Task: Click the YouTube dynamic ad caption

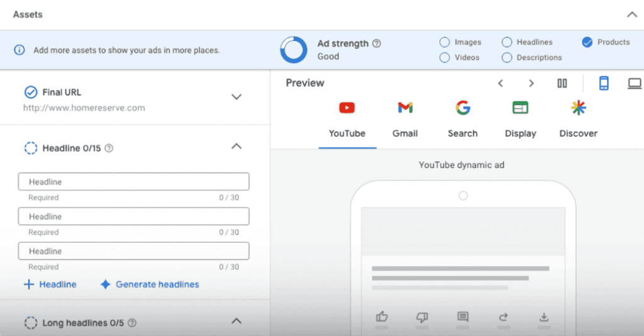Action: pos(461,165)
